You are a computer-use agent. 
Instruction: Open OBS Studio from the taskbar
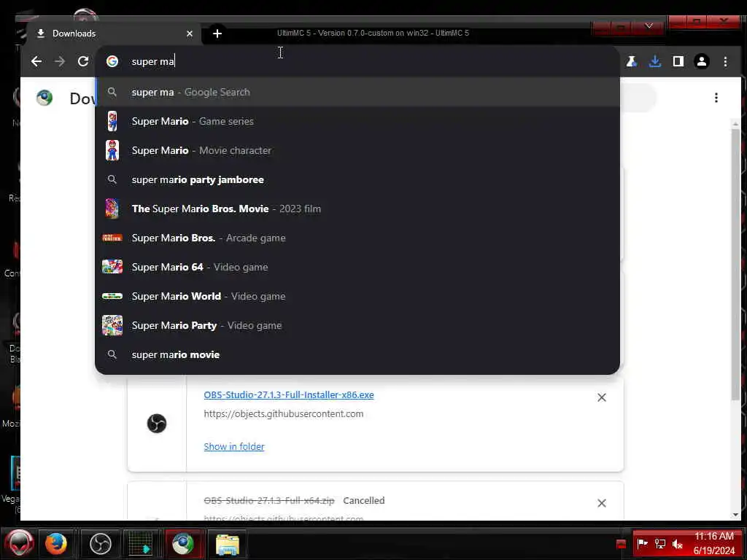tap(101, 544)
